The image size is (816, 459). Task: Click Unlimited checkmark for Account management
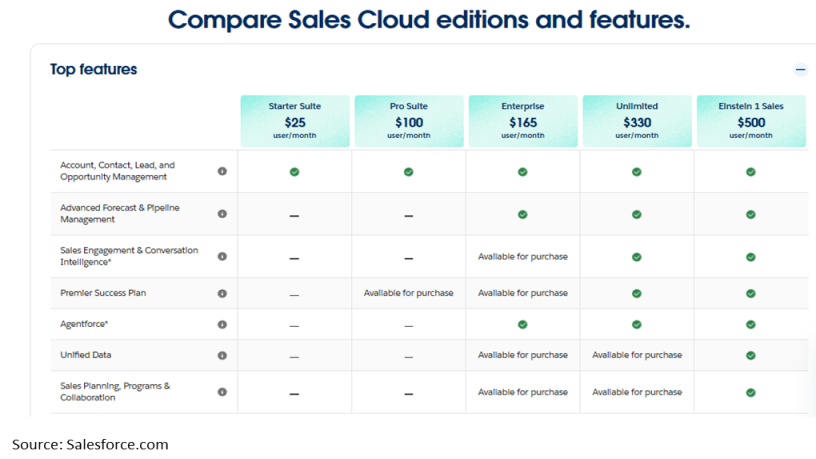pyautogui.click(x=636, y=172)
